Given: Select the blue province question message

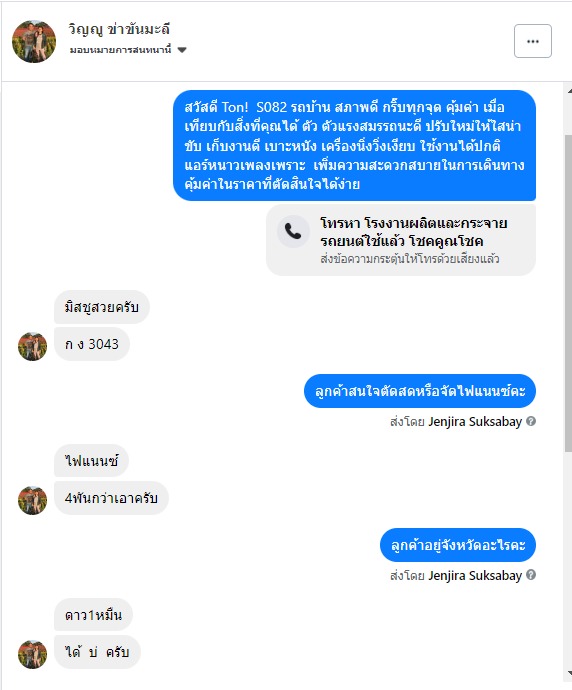Looking at the screenshot, I should [x=458, y=545].
